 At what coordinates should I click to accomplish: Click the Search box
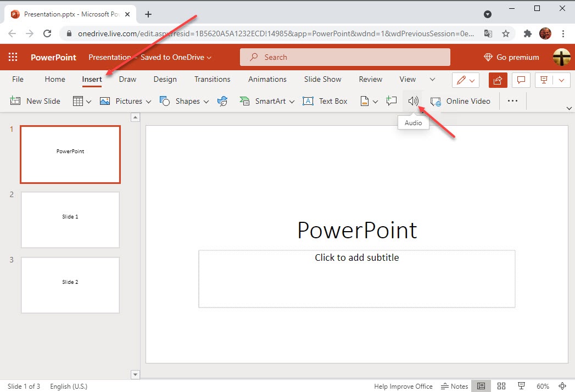coord(345,57)
